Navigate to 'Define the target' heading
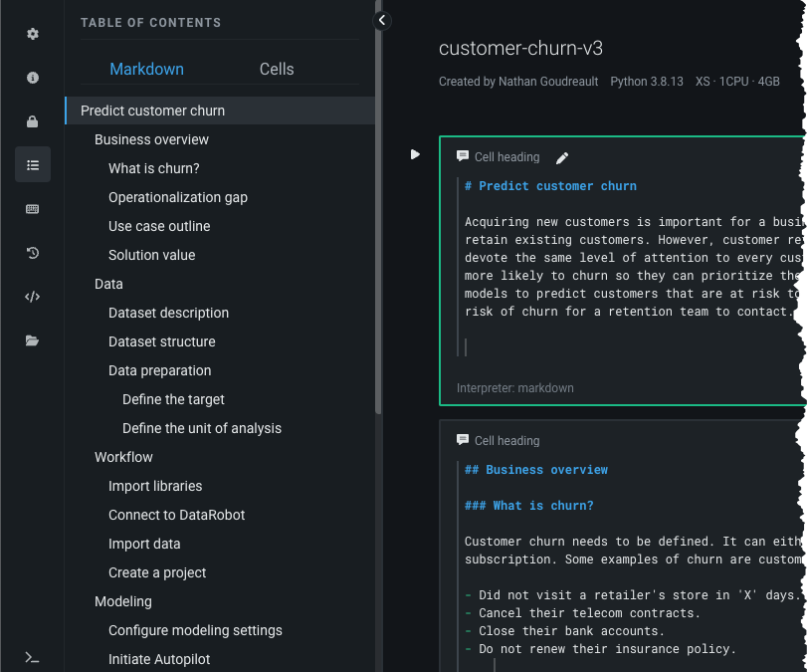807x672 pixels. point(173,399)
